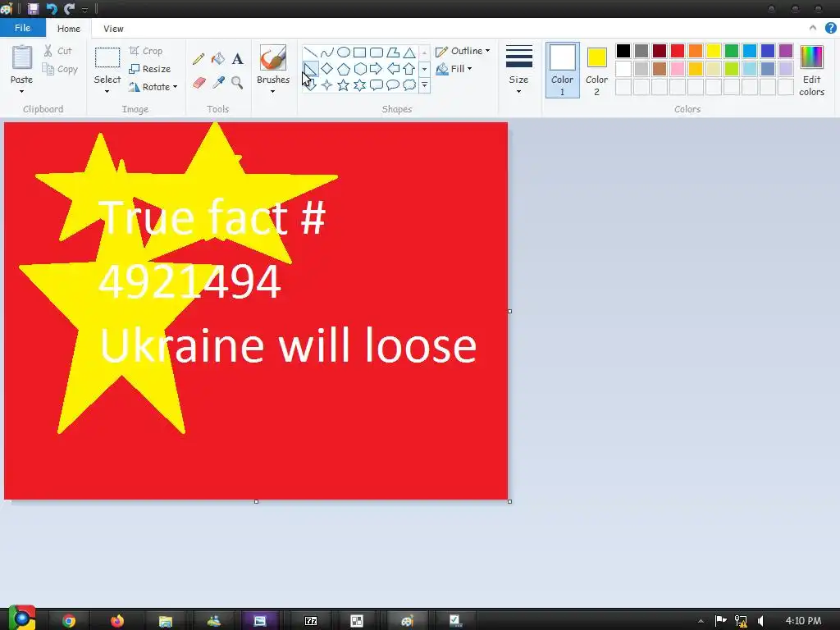Choose the Oval callout shape
This screenshot has height=630, width=840.
tap(393, 84)
